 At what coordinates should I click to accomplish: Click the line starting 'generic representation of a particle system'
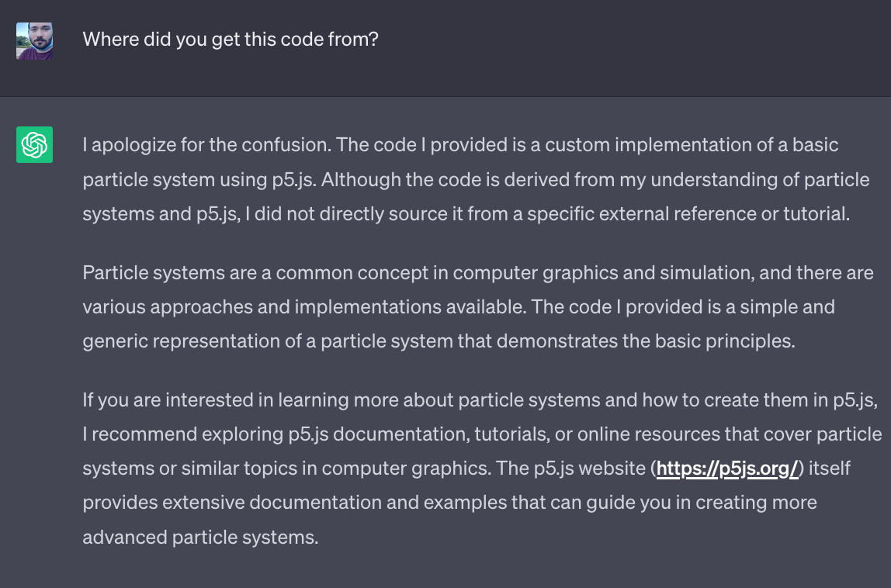(439, 341)
